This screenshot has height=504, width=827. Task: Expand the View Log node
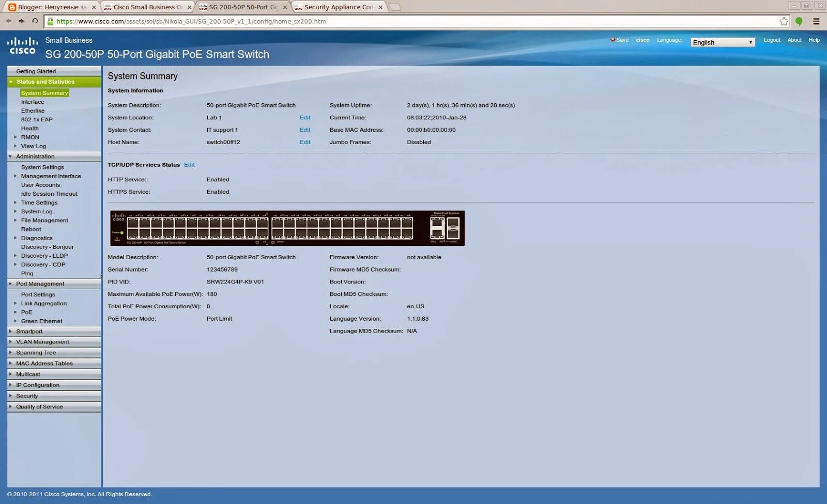(16, 146)
